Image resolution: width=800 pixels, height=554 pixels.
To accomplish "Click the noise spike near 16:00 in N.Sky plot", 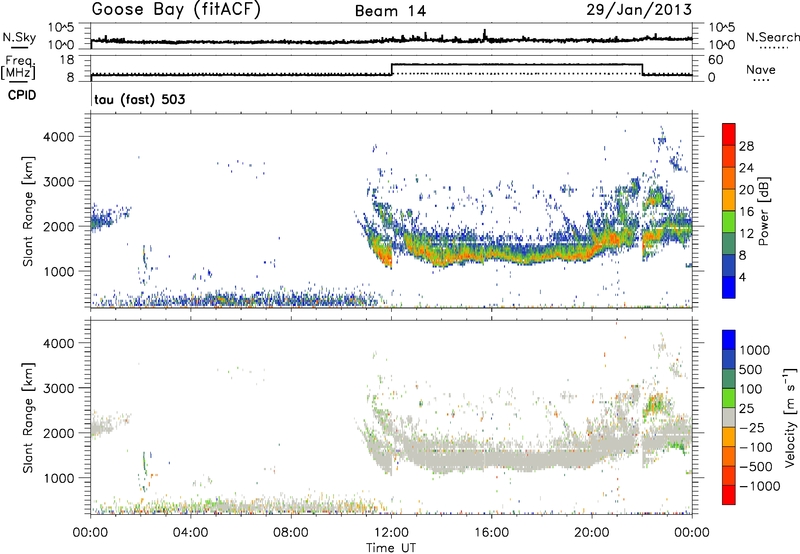I will click(x=485, y=35).
